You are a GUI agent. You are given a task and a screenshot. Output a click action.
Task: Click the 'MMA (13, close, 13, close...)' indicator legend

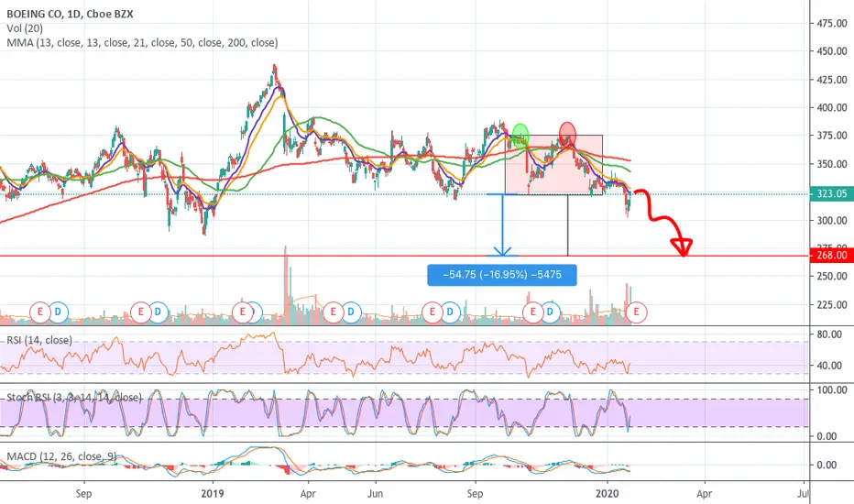142,42
